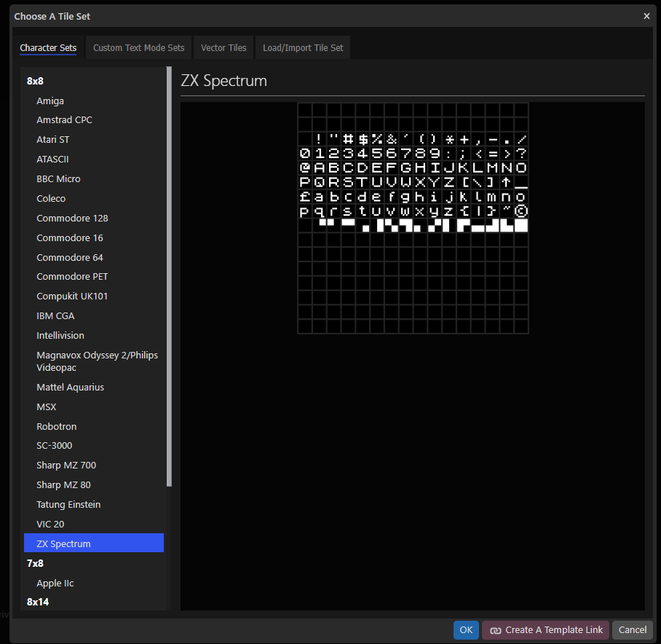661x644 pixels.
Task: Click the plus sign tile in preview
Action: tap(464, 138)
